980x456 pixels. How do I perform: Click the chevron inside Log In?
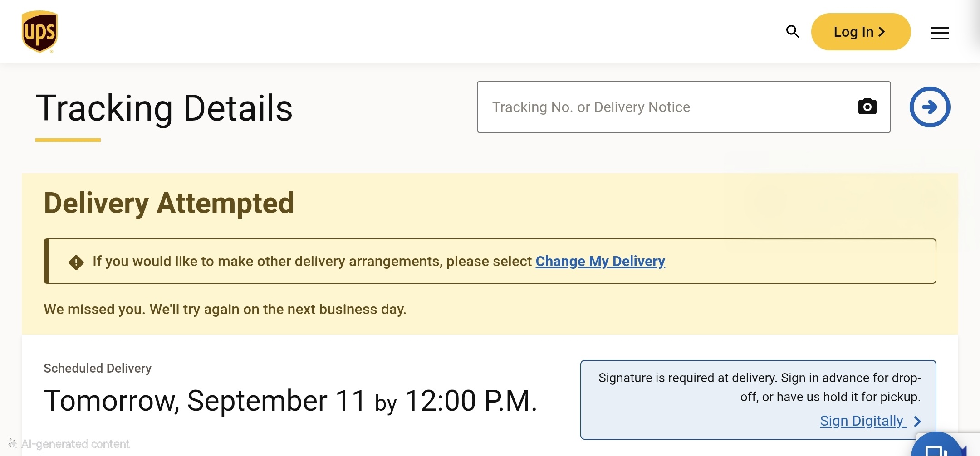pyautogui.click(x=882, y=32)
